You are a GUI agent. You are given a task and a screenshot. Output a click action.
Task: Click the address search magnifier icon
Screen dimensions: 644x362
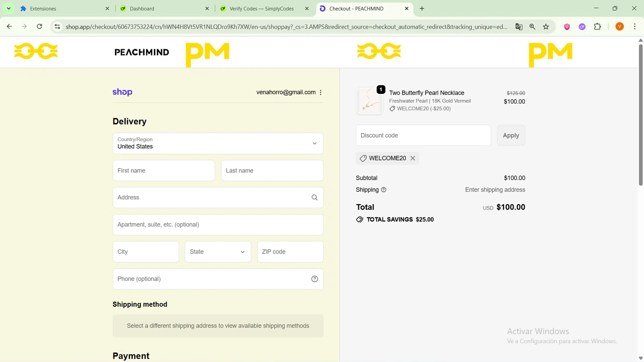315,198
